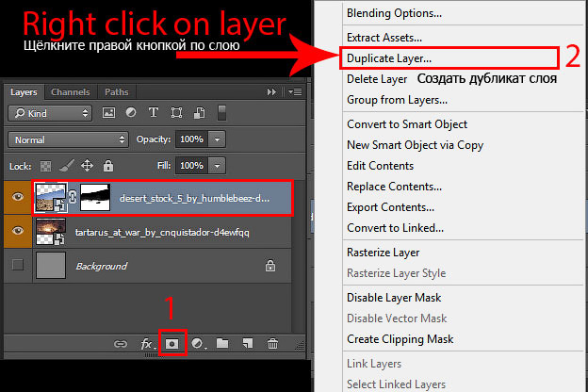Viewport: 588px width, 392px height.
Task: Switch to the Paths tab
Action: click(x=117, y=92)
